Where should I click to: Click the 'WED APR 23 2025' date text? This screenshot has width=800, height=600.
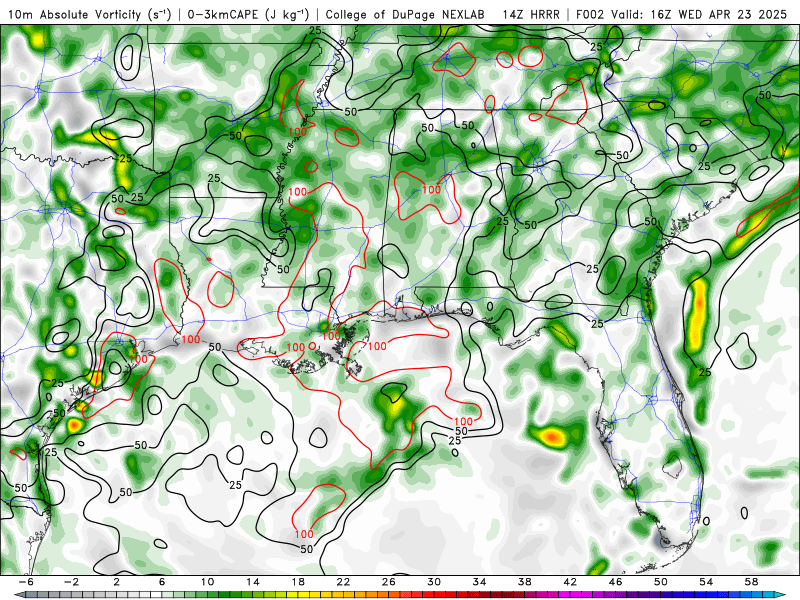(733, 15)
